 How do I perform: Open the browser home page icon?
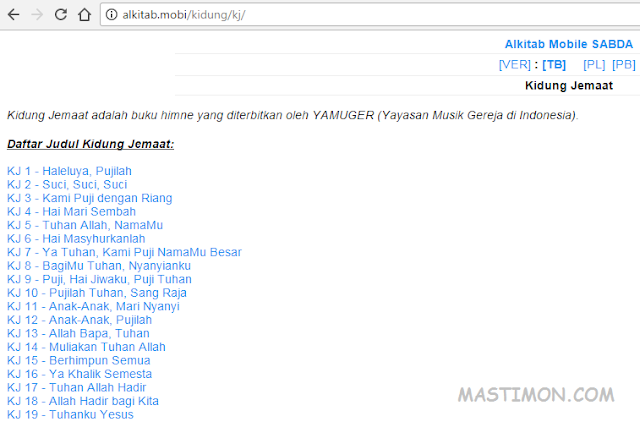pyautogui.click(x=84, y=15)
